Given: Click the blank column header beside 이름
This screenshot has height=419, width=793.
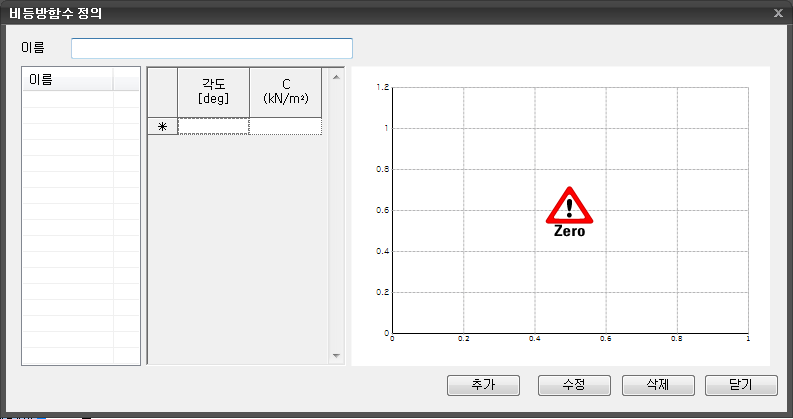Looking at the screenshot, I should click(126, 79).
